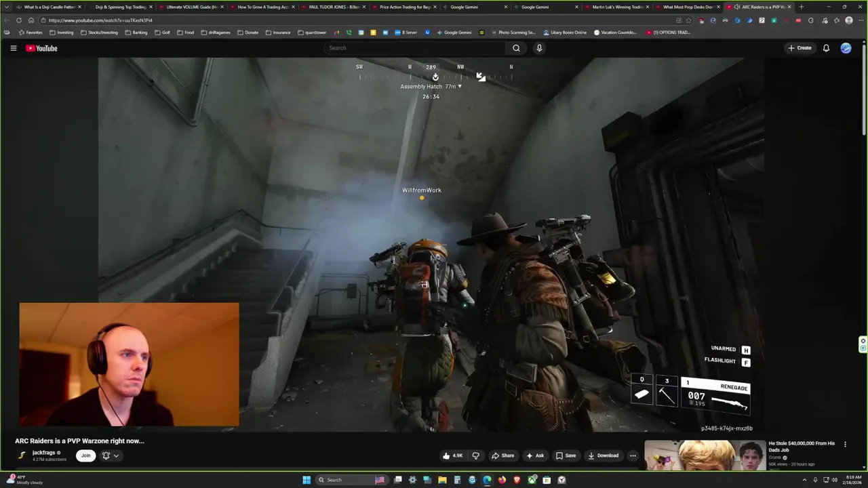Open Microsoft Edge from taskbar
Image resolution: width=868 pixels, height=488 pixels.
(x=487, y=480)
